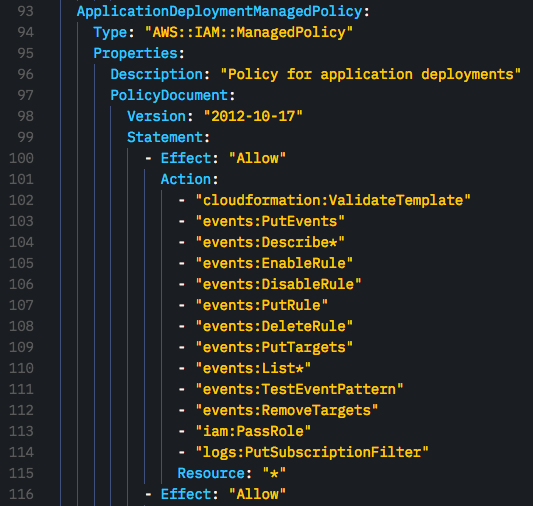Viewport: 533px width, 506px height.
Task: Click the "events:PutEvents" action entry
Action: (x=270, y=222)
